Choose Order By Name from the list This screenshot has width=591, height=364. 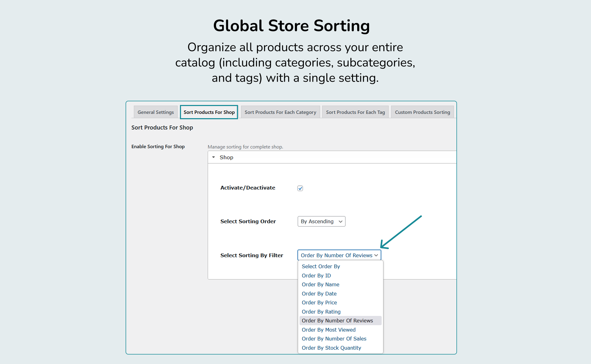[320, 284]
